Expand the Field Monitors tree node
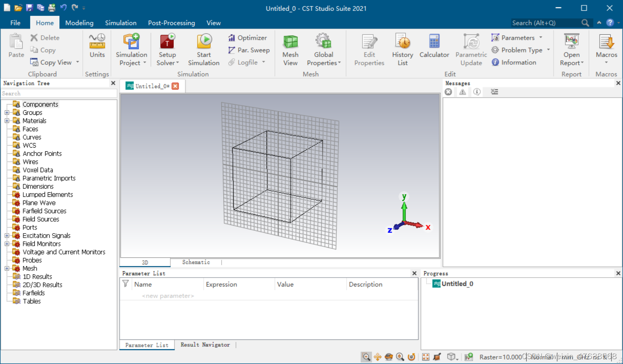The height and width of the screenshot is (364, 623). [x=7, y=243]
